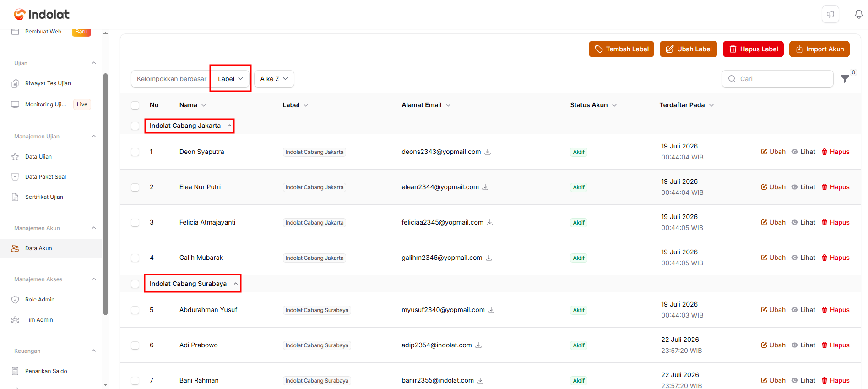The width and height of the screenshot is (868, 389).
Task: Open the announcements megaphone icon
Action: tap(830, 14)
